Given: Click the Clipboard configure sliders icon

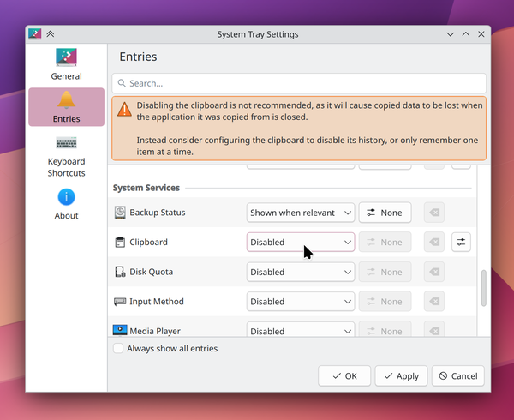Looking at the screenshot, I should point(461,243).
